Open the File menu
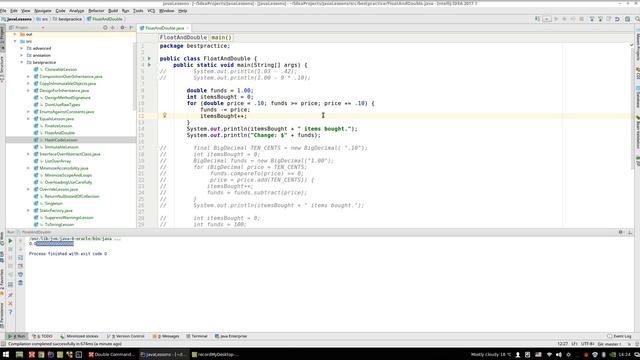The image size is (640, 360). coord(3,11)
